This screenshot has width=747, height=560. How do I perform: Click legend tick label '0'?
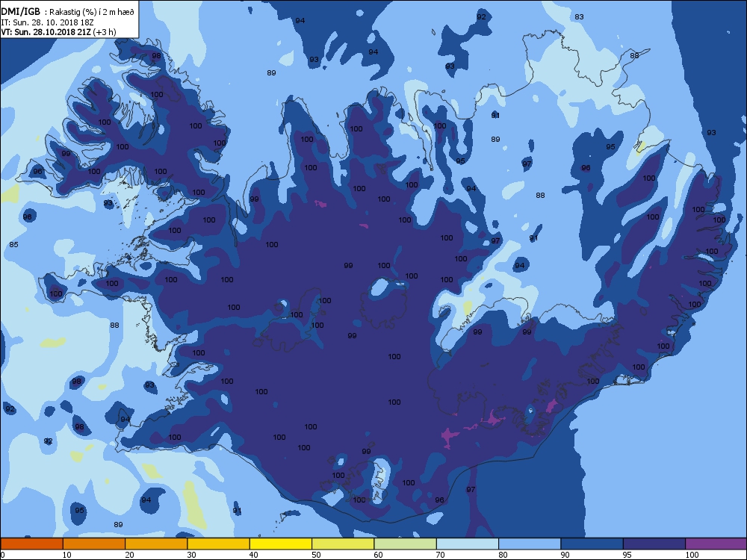coord(3,555)
